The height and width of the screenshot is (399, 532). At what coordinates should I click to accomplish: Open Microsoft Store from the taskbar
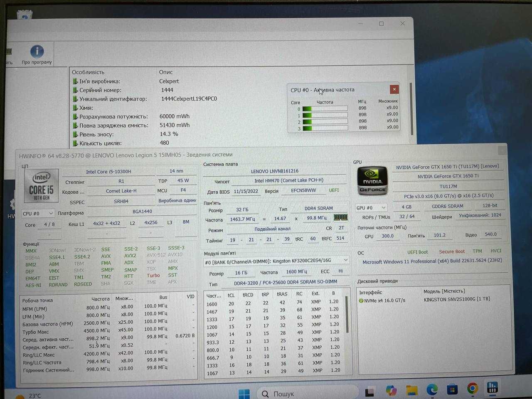[x=452, y=389]
